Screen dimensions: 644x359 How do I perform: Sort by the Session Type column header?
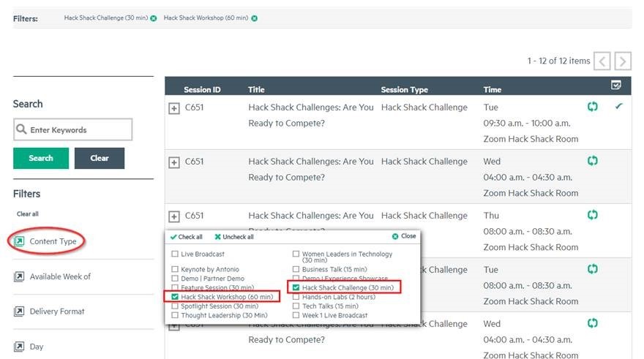[404, 90]
